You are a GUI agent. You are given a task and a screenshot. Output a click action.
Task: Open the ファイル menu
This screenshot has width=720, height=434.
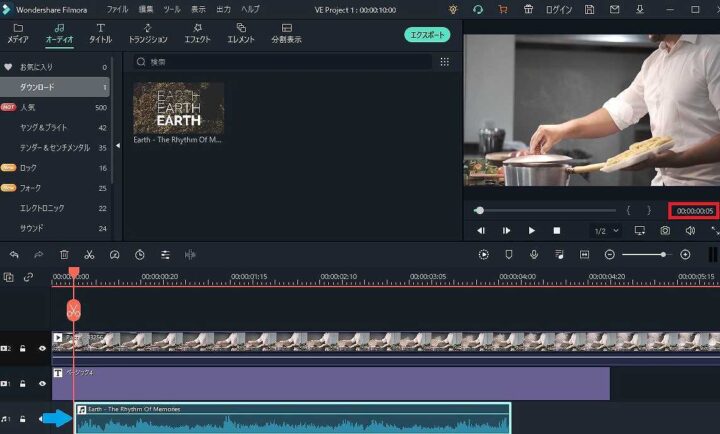[x=117, y=9]
